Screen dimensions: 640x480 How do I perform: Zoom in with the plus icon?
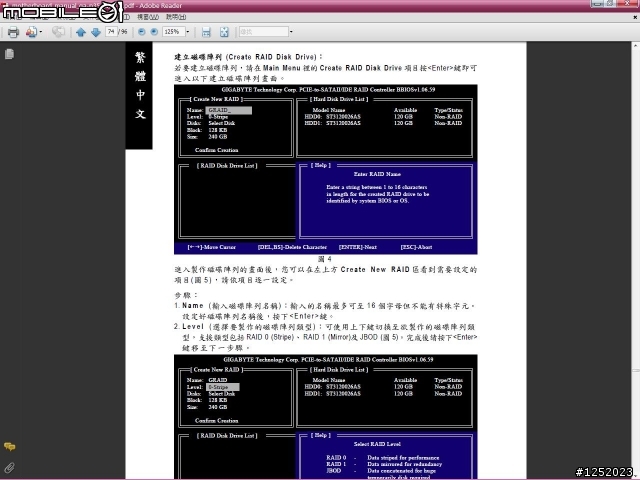154,31
